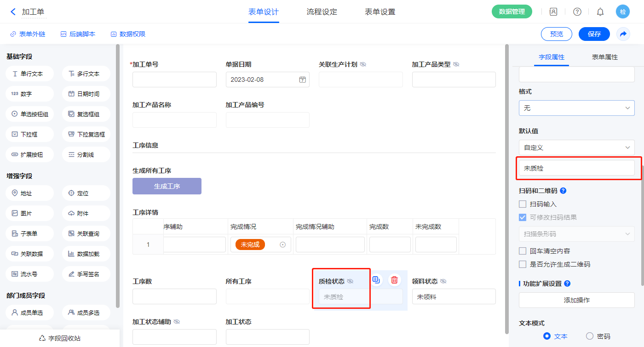This screenshot has width=644, height=347.
Task: Select the 密码 radio button
Action: point(590,336)
